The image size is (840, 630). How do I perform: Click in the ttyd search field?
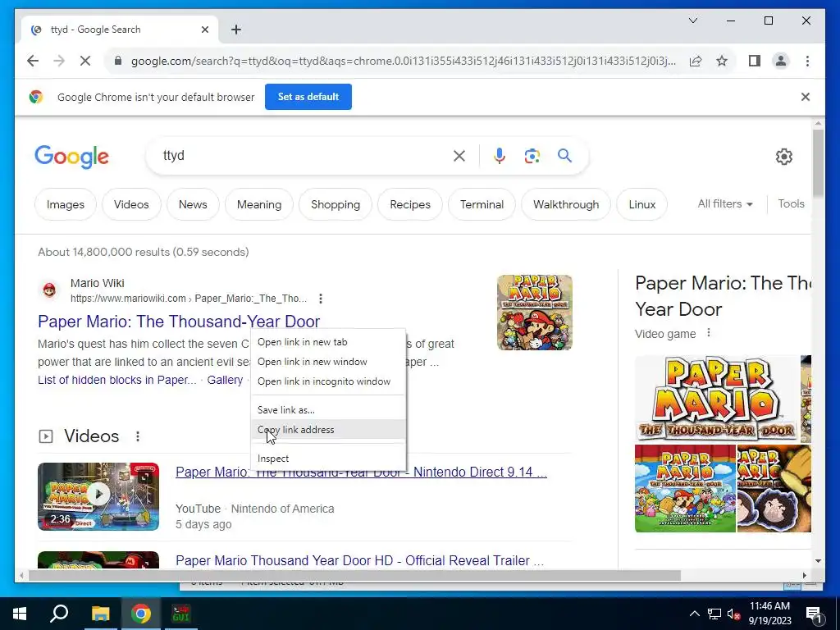(x=300, y=155)
